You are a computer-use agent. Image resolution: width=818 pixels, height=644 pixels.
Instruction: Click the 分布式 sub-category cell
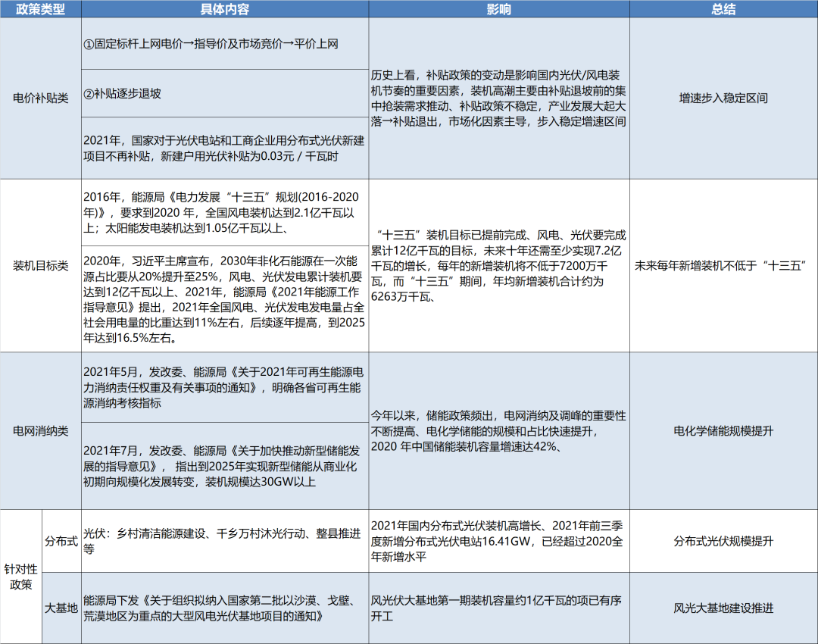point(61,541)
